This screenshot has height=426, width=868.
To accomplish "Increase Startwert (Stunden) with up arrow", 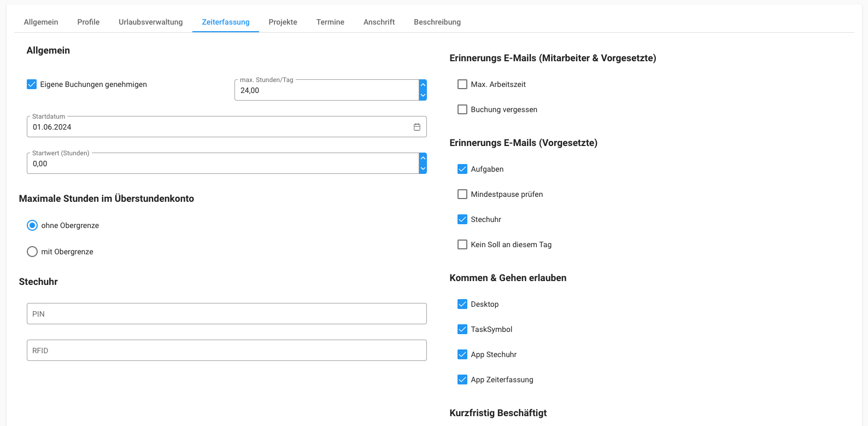I will tap(423, 158).
